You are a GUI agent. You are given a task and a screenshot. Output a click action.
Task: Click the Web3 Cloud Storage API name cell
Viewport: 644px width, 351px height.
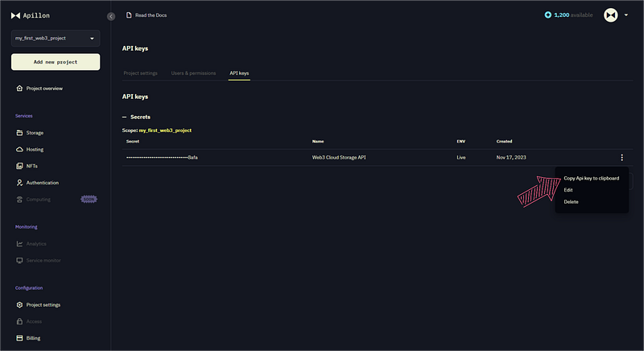[339, 157]
